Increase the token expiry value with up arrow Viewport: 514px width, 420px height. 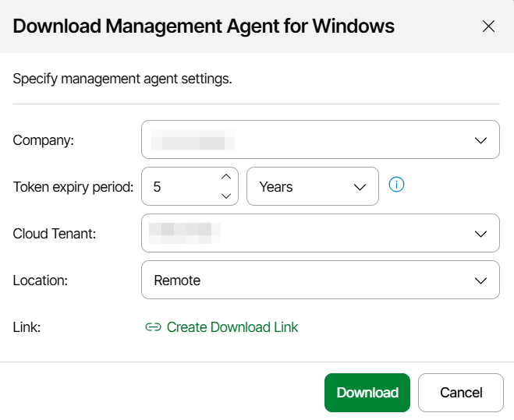point(226,177)
